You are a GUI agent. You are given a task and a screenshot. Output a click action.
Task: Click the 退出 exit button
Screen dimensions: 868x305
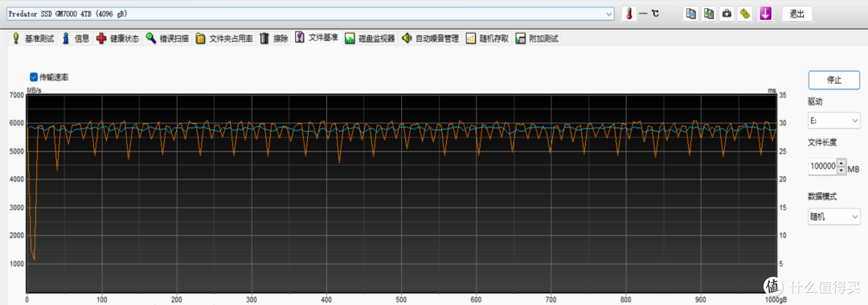(x=796, y=14)
